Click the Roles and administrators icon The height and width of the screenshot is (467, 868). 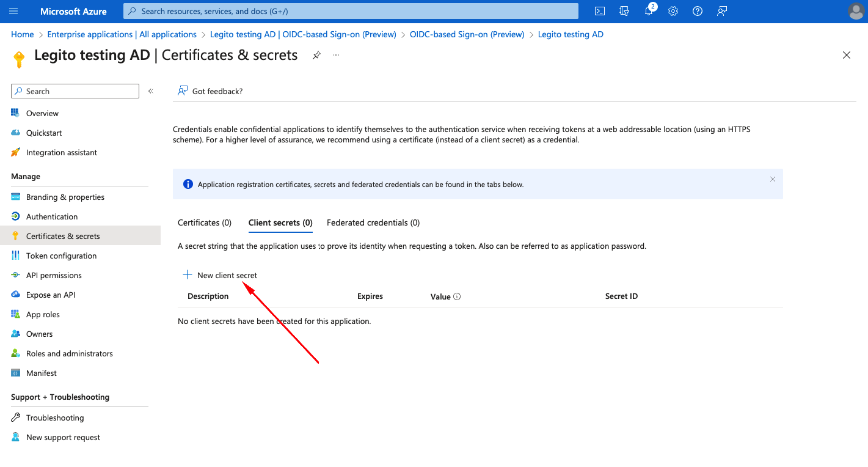coord(15,353)
